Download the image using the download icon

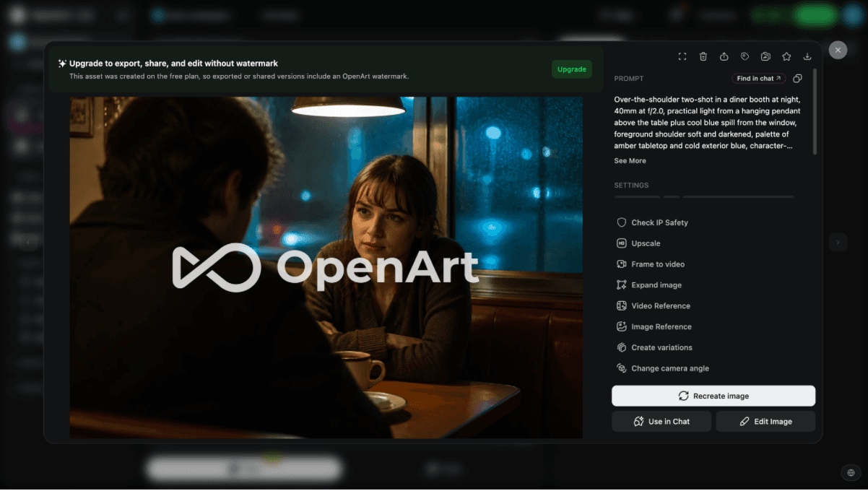click(x=807, y=56)
